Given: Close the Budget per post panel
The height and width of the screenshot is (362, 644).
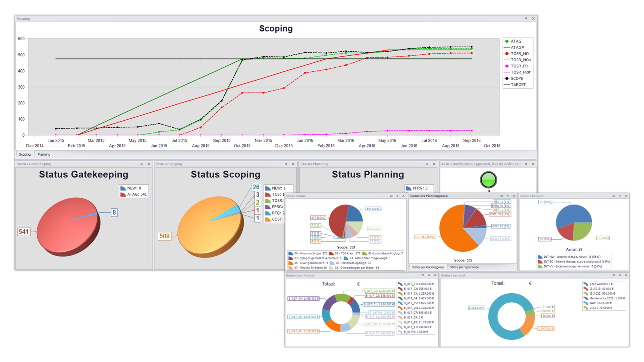Looking at the screenshot, I should coord(626,275).
